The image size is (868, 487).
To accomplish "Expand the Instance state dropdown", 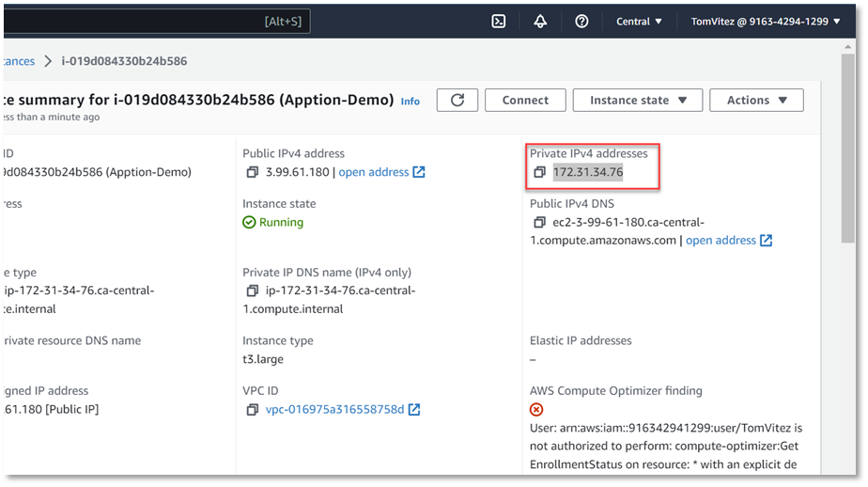I will (x=638, y=101).
